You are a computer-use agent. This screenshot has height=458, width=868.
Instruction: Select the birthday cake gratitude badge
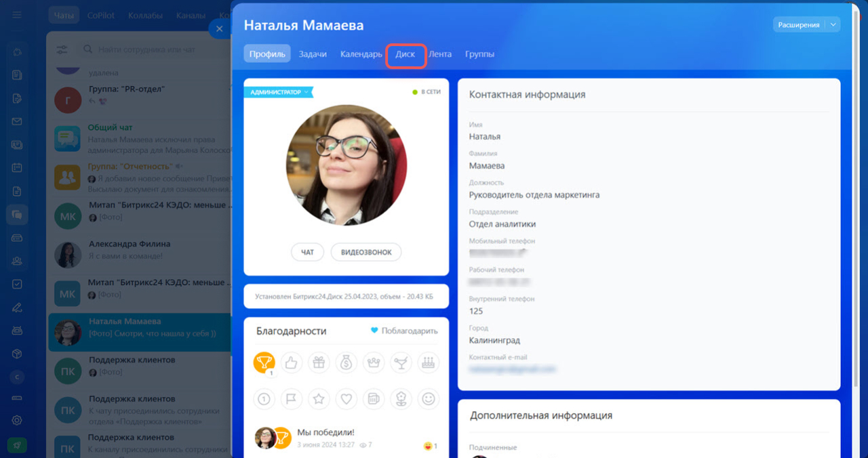point(428,362)
